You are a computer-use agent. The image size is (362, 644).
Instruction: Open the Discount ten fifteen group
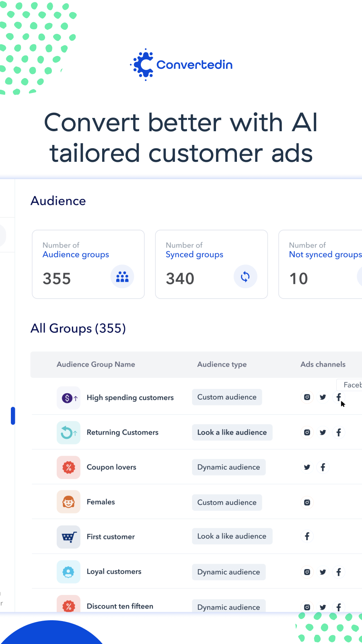tap(120, 606)
